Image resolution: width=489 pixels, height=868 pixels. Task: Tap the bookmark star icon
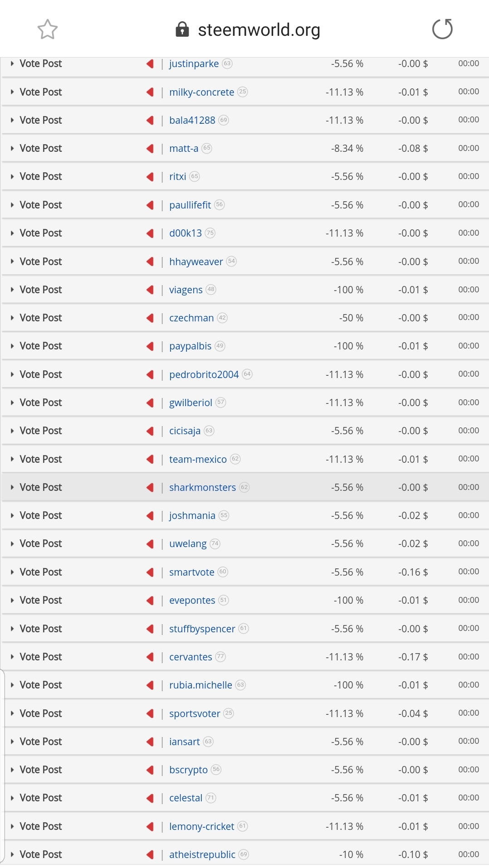point(47,29)
